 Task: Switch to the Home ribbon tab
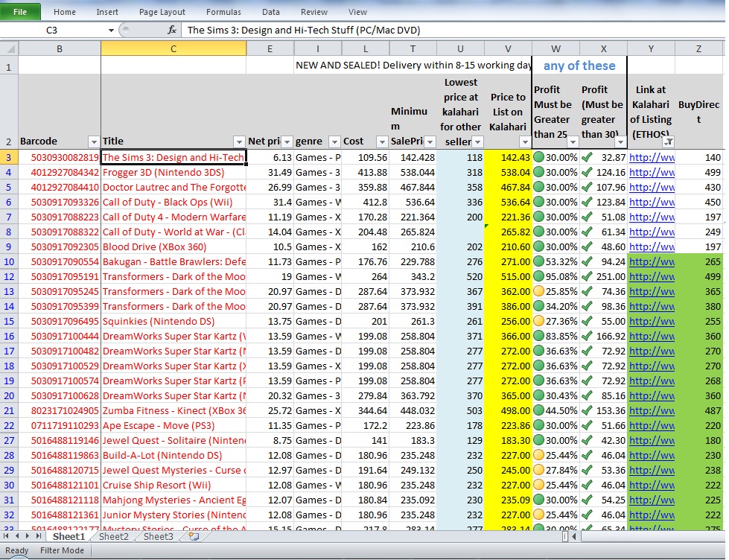click(65, 12)
